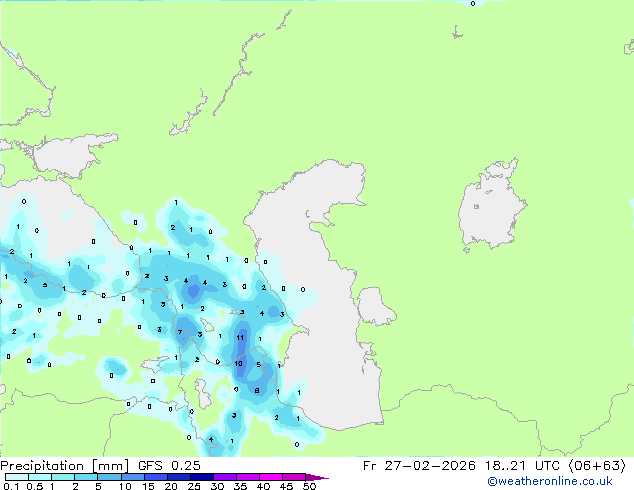Click the '35' legend scale label
Screen dimensions: 634x490
tap(240, 486)
